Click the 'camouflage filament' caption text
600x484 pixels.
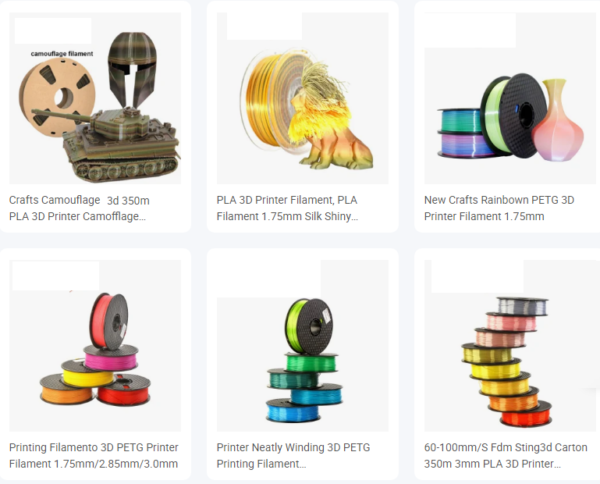[x=62, y=54]
